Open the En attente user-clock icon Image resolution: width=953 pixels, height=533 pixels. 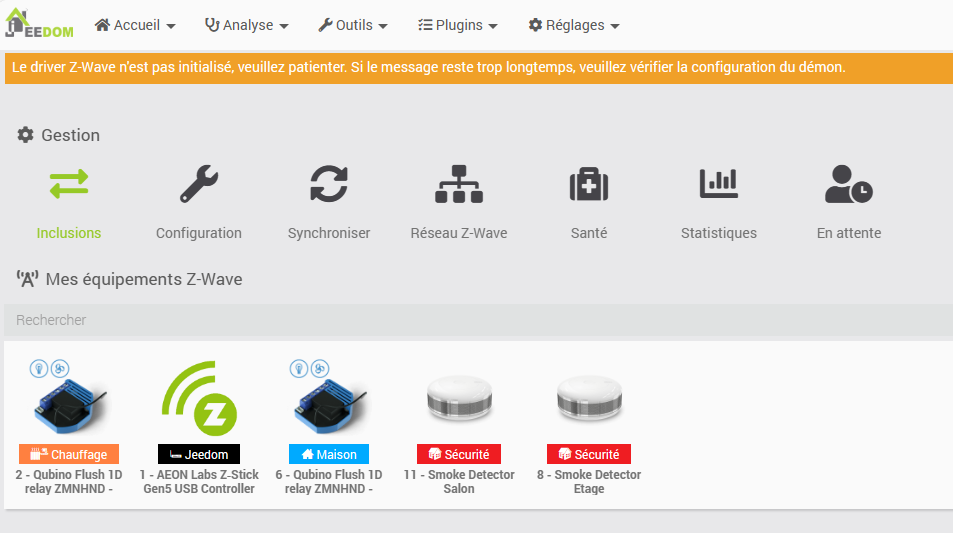849,184
